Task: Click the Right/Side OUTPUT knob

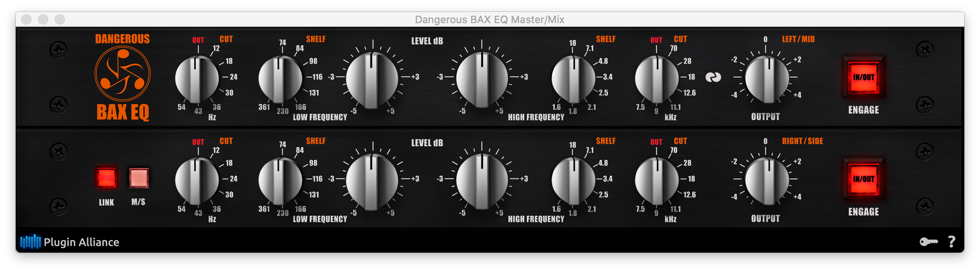Action: coord(767,181)
